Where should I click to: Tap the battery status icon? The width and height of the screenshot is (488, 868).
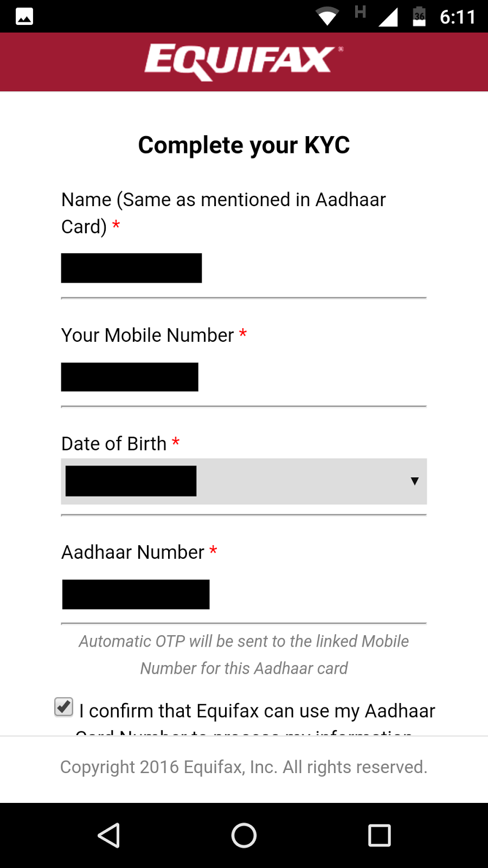click(x=419, y=17)
